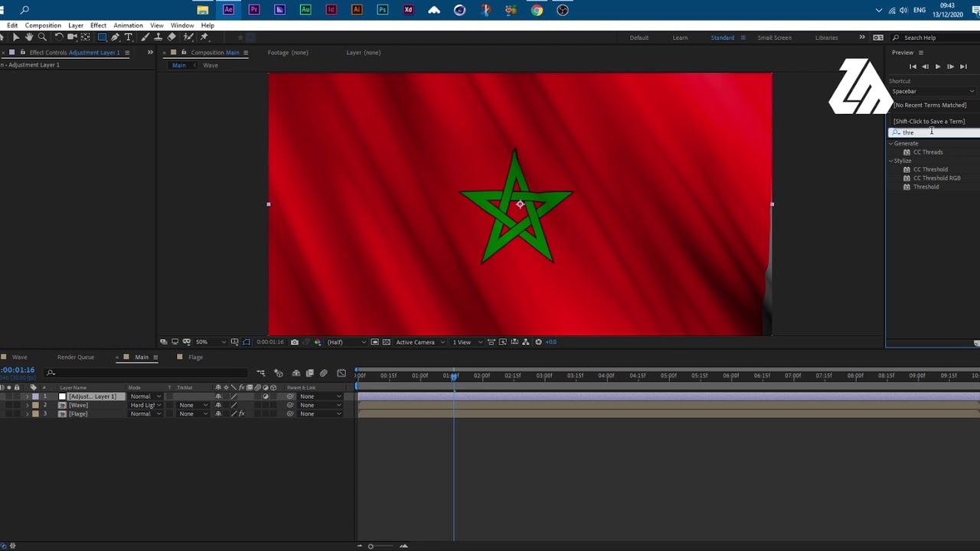Viewport: 980px width, 551px height.
Task: Click the Graph Editor icon in timeline
Action: pyautogui.click(x=341, y=373)
